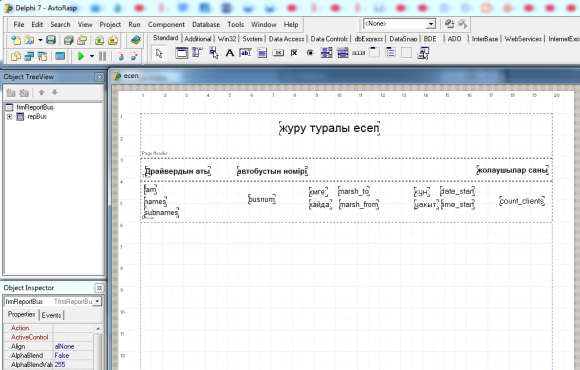
Task: Expand the repBus tree node
Action: (9, 117)
